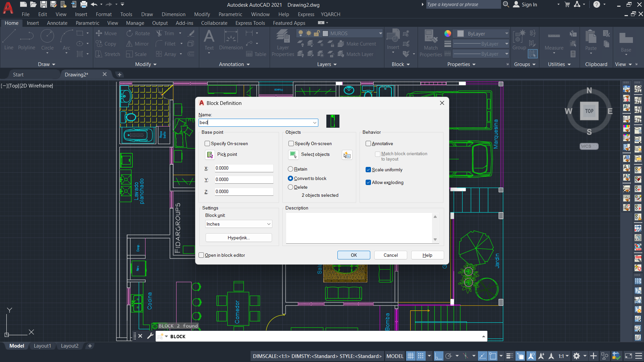Click the Customization menu icon in status bar
Image resolution: width=644 pixels, height=362 pixels.
click(639, 356)
